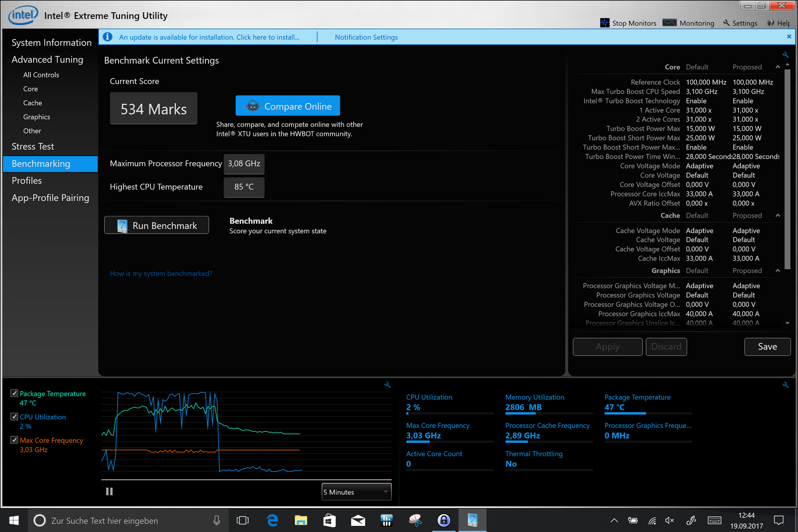Viewport: 798px width, 532px height.
Task: Open File Explorer from taskbar
Action: tap(301, 520)
